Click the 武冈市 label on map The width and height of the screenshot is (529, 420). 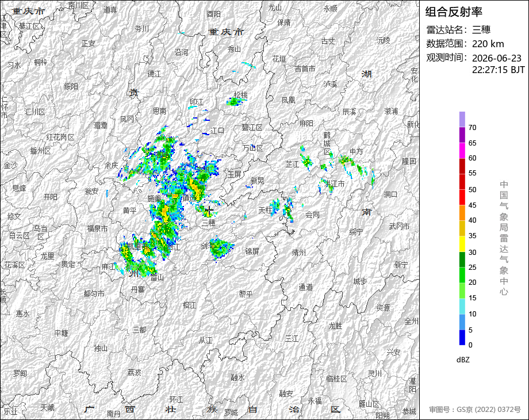[x=399, y=226]
